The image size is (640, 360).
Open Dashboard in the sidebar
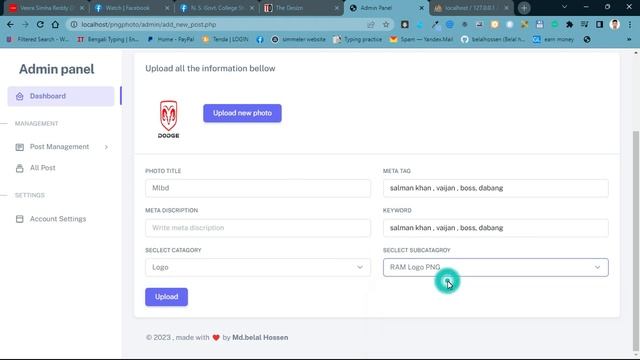[x=61, y=96]
